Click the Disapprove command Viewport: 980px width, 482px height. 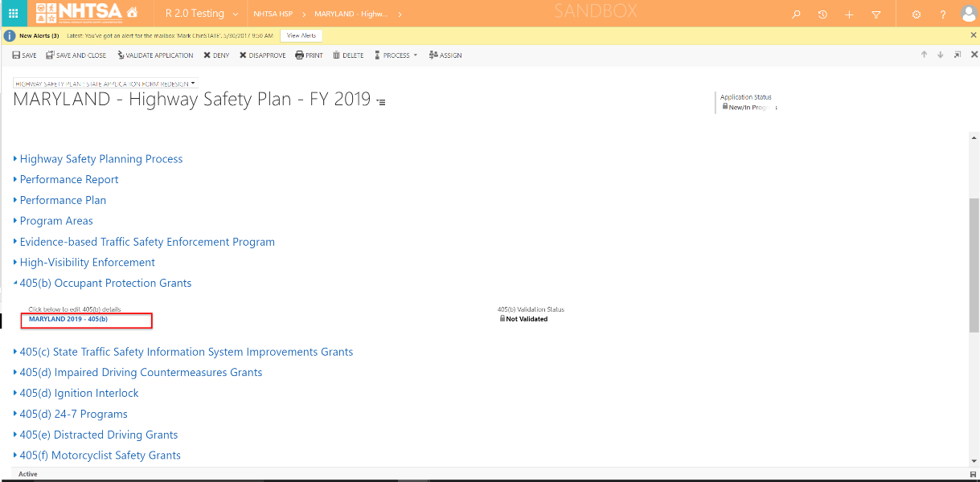pyautogui.click(x=262, y=55)
